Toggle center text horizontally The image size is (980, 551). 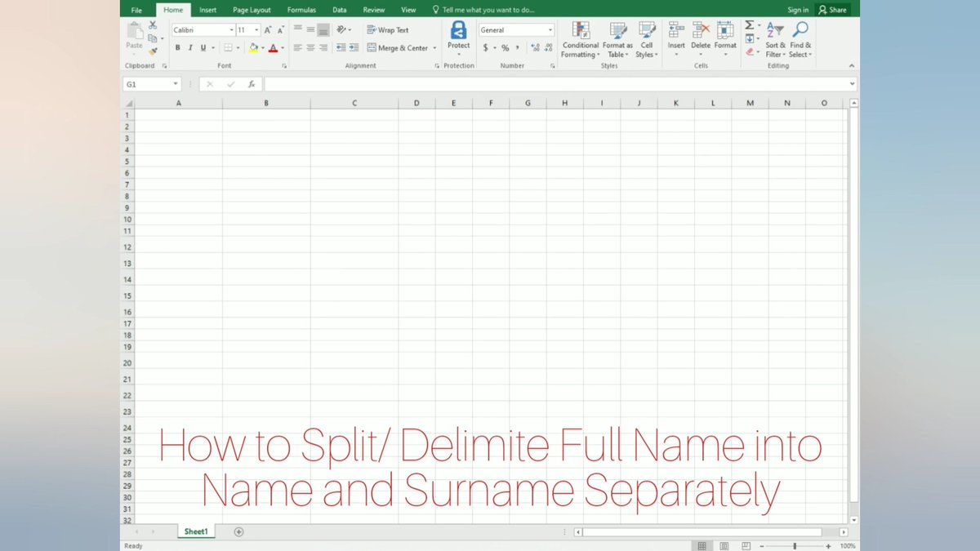(310, 48)
